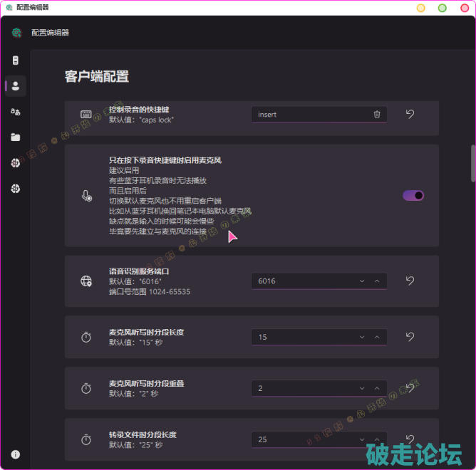Open the folder page in sidebar
476x470 pixels.
tap(15, 137)
